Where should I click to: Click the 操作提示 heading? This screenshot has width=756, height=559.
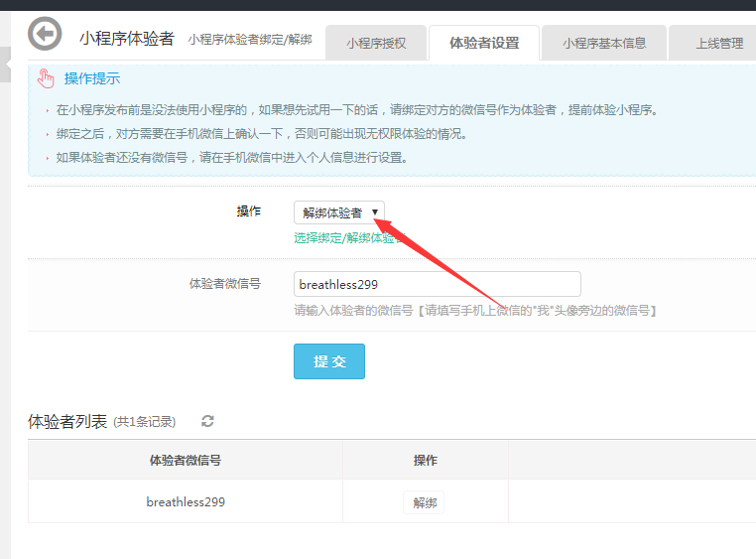tap(92, 79)
